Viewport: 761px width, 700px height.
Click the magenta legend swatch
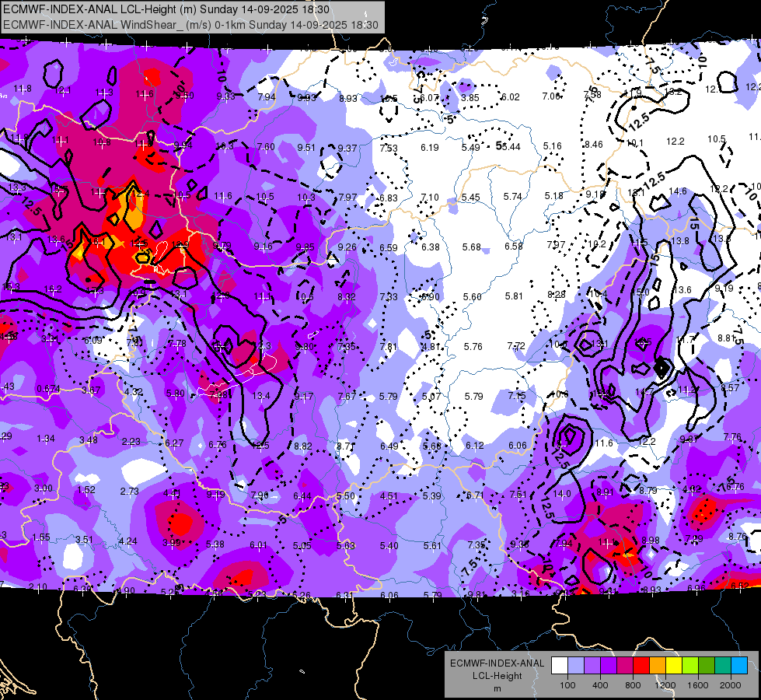[x=625, y=666]
